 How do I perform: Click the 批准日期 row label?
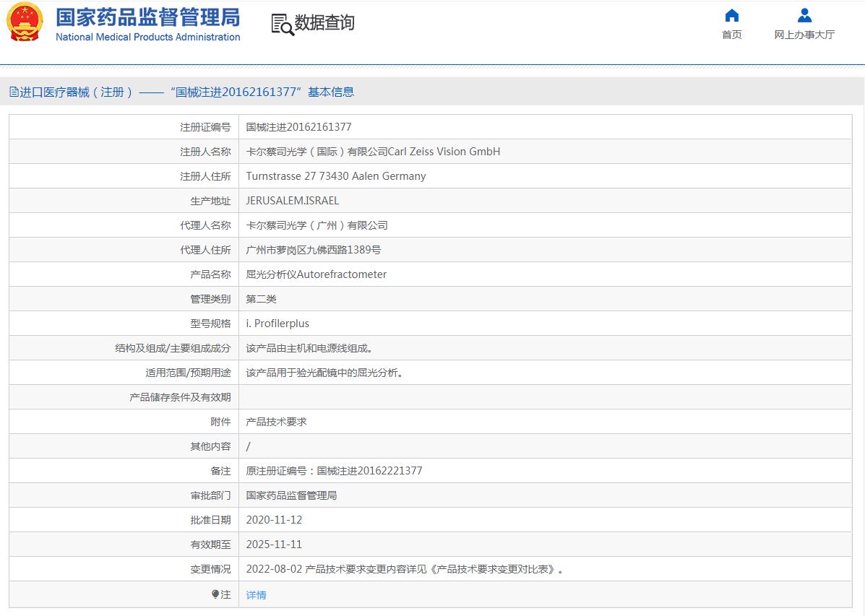pyautogui.click(x=211, y=519)
